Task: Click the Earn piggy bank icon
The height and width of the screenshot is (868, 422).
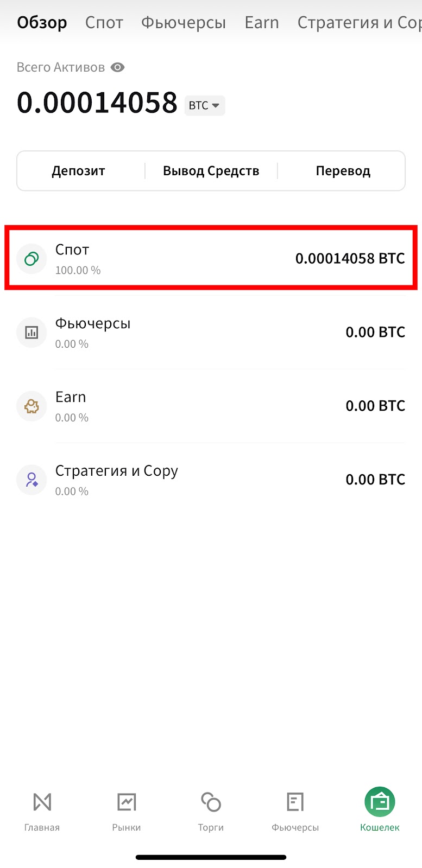Action: point(32,406)
